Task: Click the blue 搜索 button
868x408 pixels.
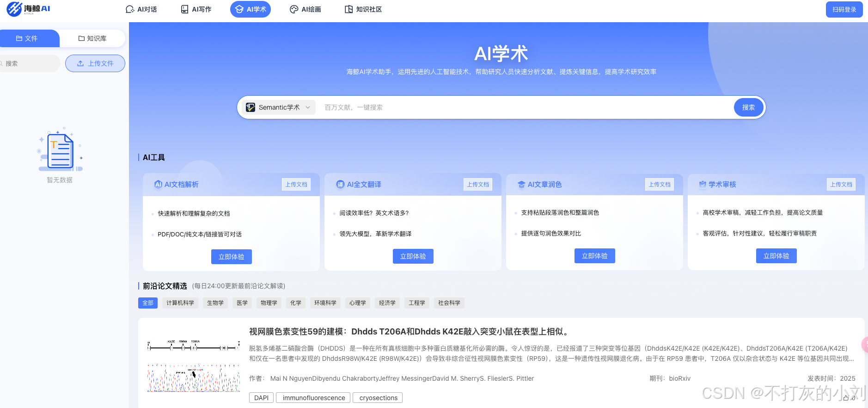Action: pyautogui.click(x=748, y=107)
